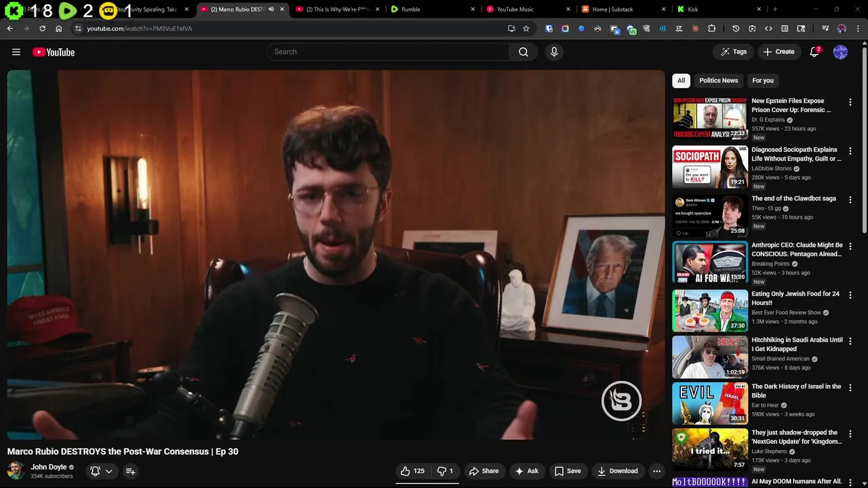This screenshot has width=868, height=488.
Task: Click the sound-wave extension icon
Action: [663, 28]
